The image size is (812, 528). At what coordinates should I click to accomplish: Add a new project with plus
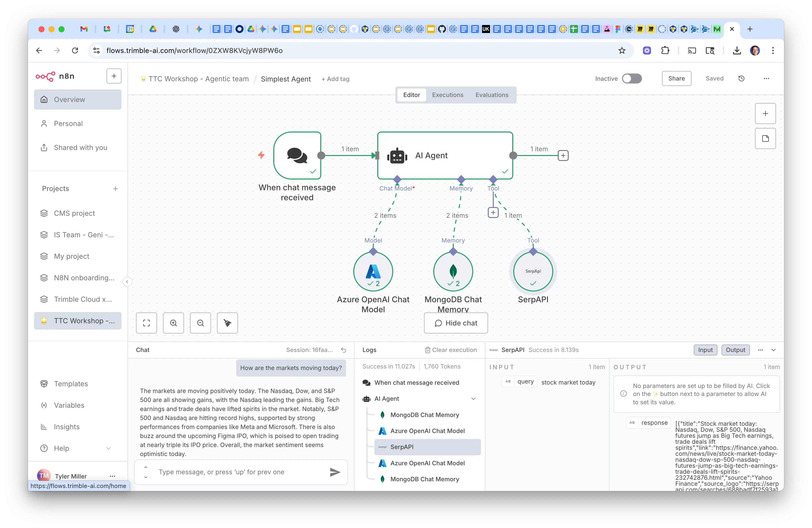pos(116,188)
